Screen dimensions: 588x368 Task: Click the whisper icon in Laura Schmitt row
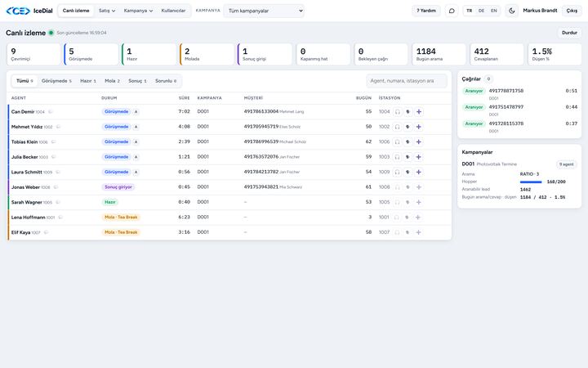(x=408, y=172)
